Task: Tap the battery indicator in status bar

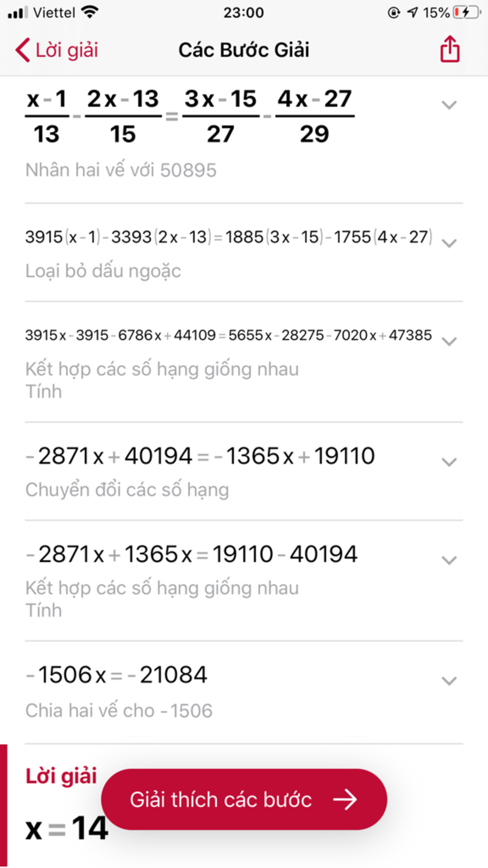Action: (x=467, y=12)
